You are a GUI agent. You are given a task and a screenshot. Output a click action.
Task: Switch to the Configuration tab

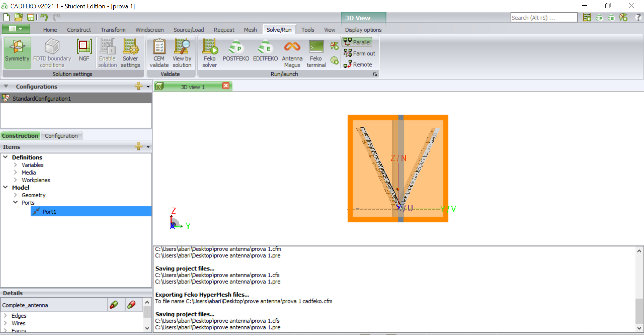pyautogui.click(x=61, y=136)
